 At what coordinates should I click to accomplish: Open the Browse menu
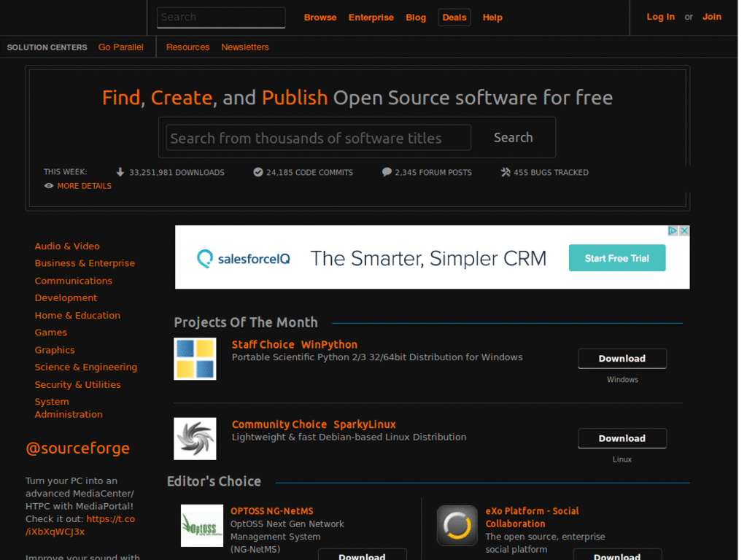[320, 17]
